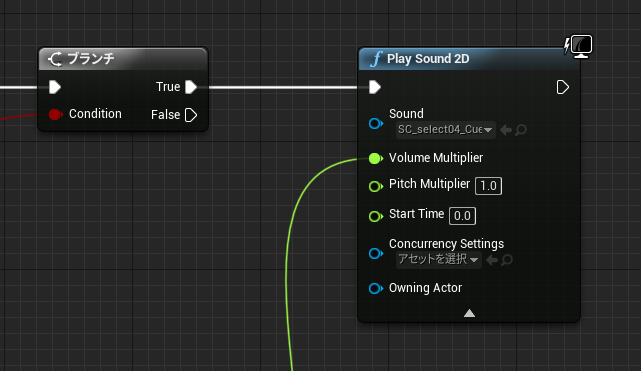
Task: Click the client-only monitor icon on node
Action: point(581,46)
